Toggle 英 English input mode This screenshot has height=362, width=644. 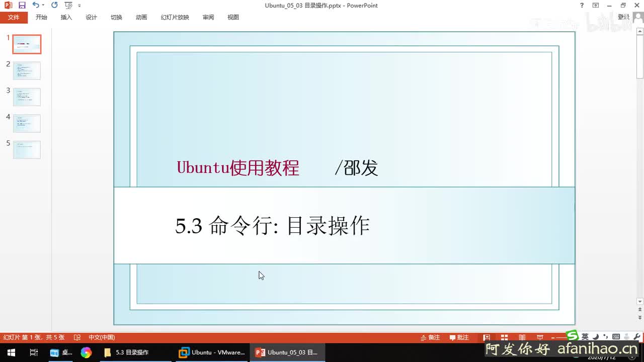pos(585,336)
